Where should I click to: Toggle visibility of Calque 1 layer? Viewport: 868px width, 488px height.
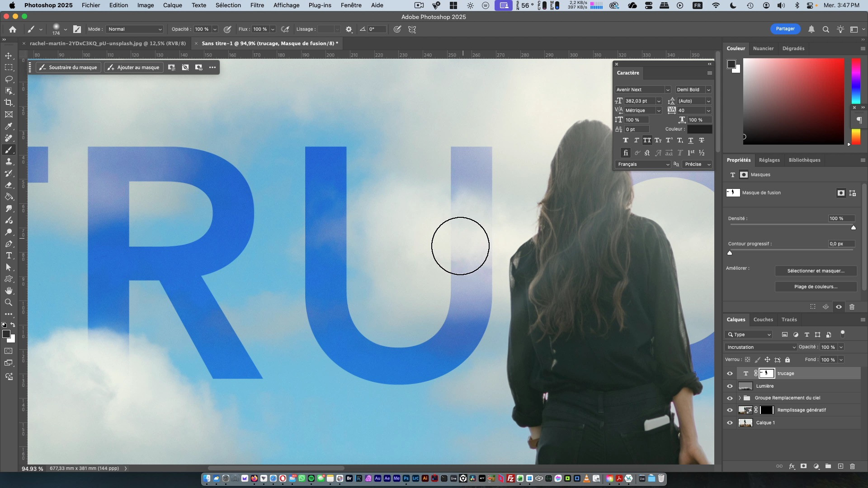(x=730, y=423)
